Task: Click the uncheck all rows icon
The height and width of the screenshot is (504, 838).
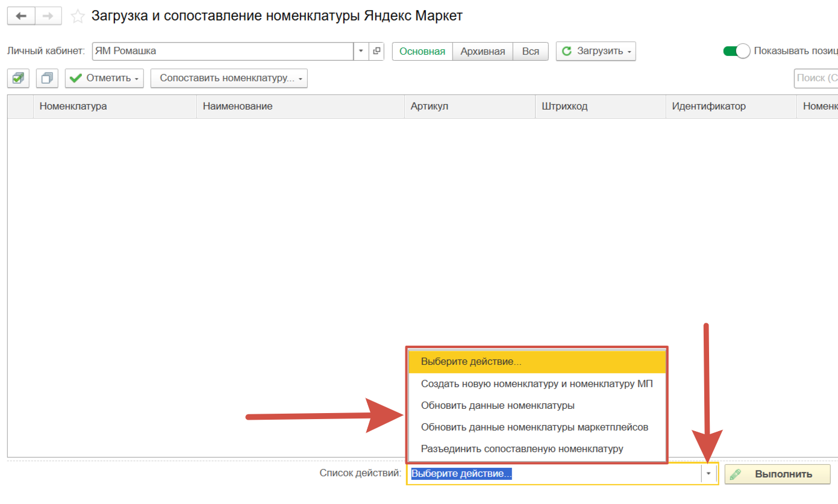Action: [47, 78]
